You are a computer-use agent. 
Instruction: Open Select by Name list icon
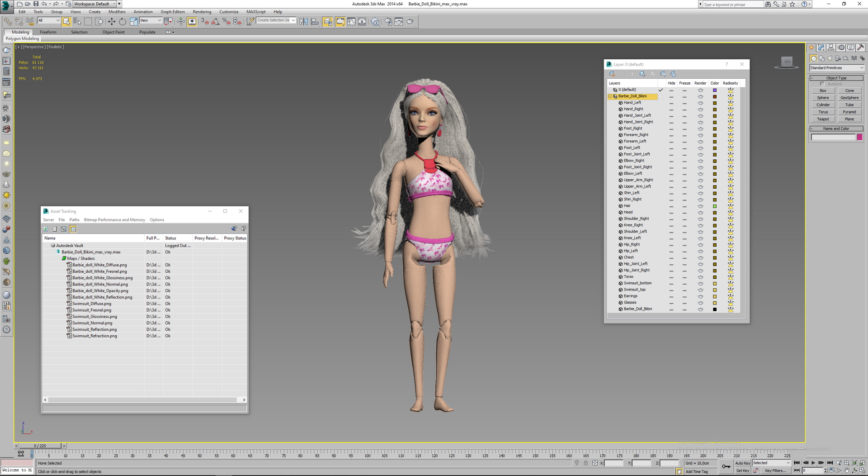coord(77,21)
